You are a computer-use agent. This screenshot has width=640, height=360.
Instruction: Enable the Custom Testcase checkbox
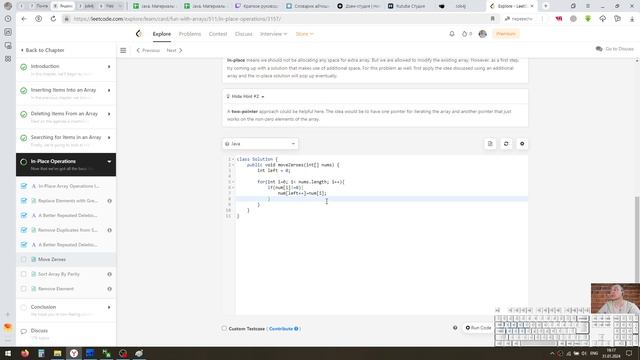(x=224, y=328)
